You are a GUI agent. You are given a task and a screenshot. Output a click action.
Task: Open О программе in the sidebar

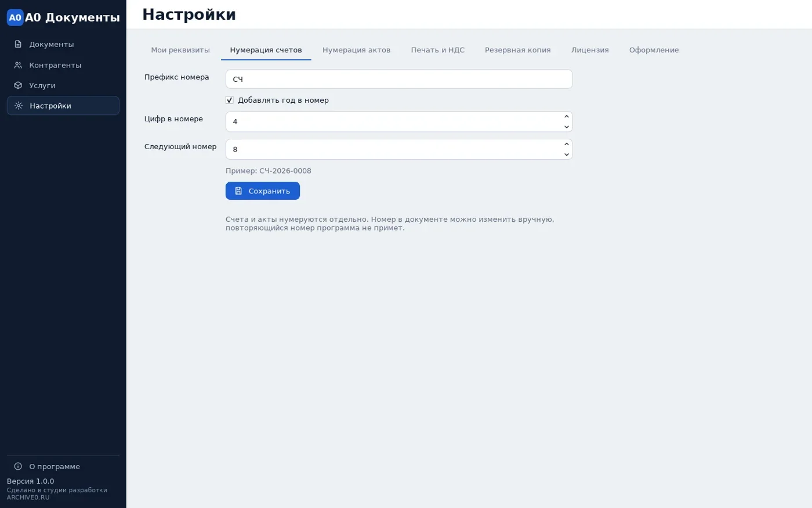(x=63, y=466)
